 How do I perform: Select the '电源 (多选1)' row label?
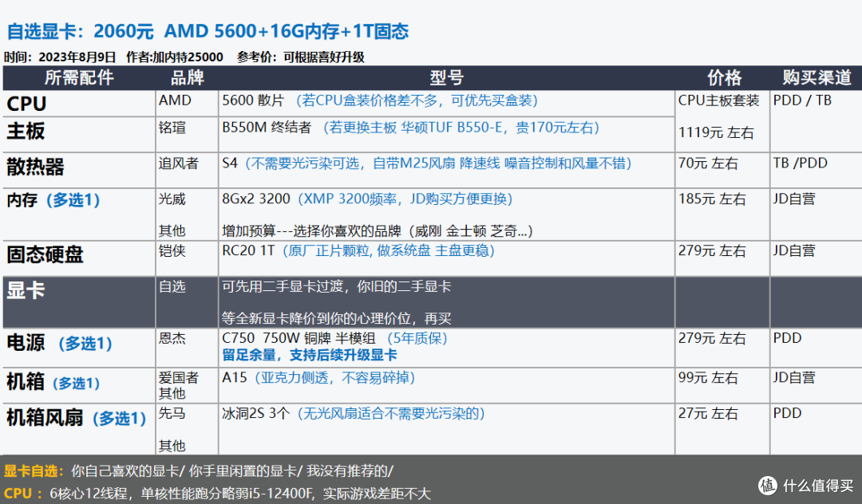pyautogui.click(x=59, y=343)
